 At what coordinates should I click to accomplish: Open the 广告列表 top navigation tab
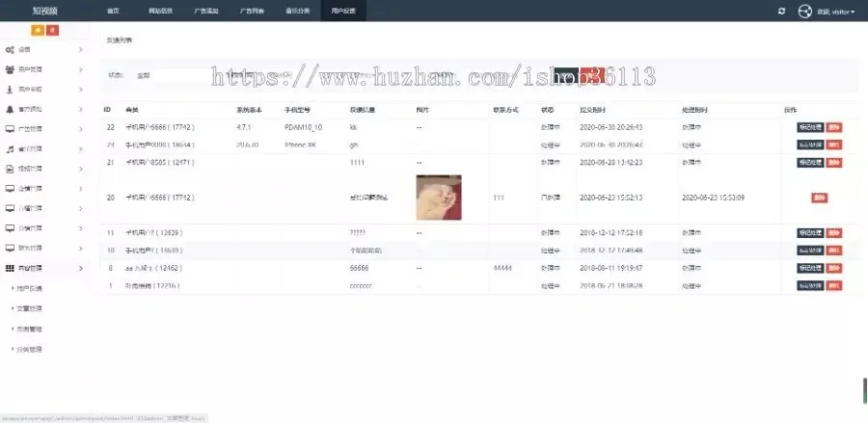252,11
